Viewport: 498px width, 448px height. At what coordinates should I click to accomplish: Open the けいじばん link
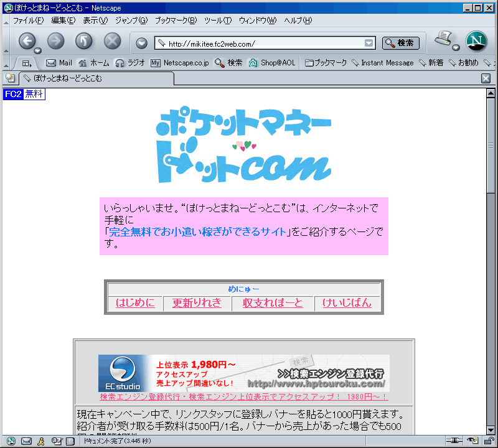[x=347, y=302]
